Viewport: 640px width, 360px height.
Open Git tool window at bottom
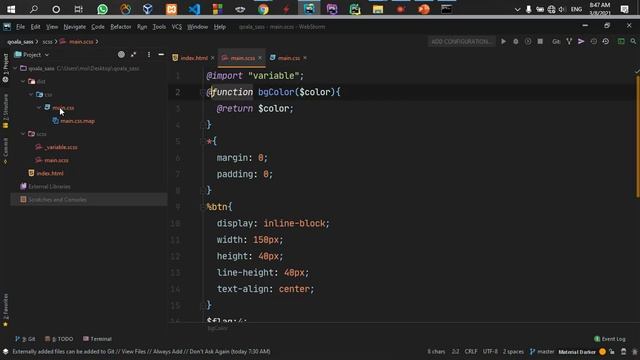tap(25, 339)
